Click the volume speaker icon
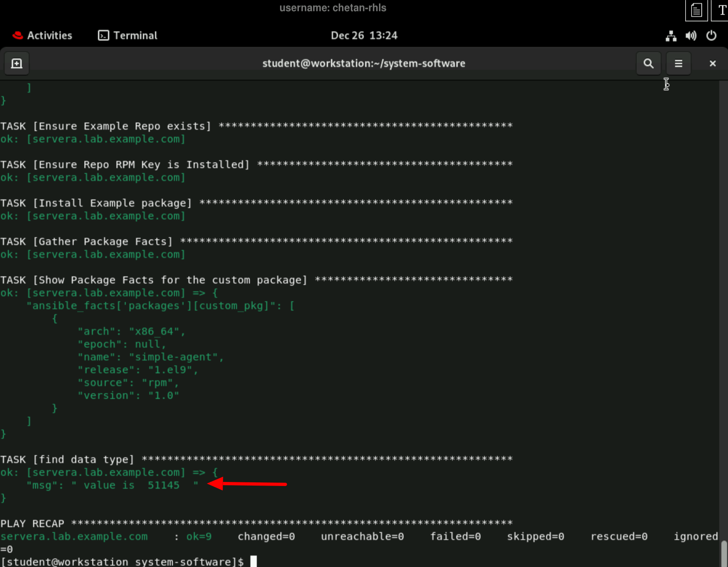The image size is (728, 567). 691,36
